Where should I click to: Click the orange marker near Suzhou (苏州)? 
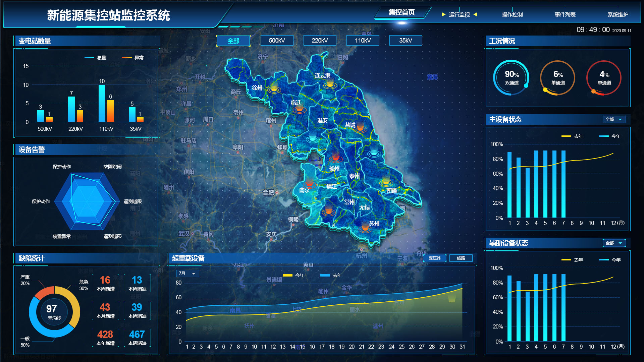365,229
